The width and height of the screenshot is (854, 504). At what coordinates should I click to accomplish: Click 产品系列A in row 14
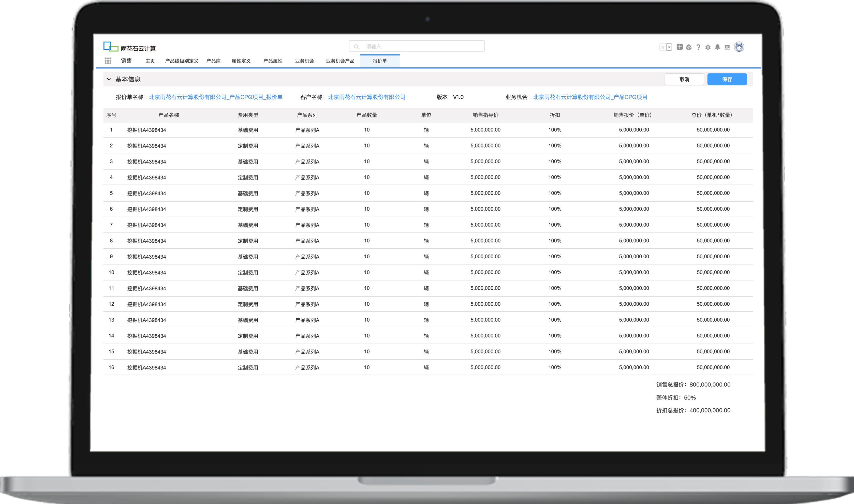tap(307, 336)
